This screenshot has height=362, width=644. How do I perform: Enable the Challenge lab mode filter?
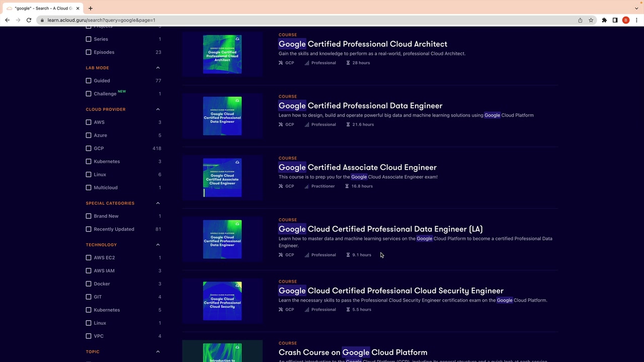89,94
